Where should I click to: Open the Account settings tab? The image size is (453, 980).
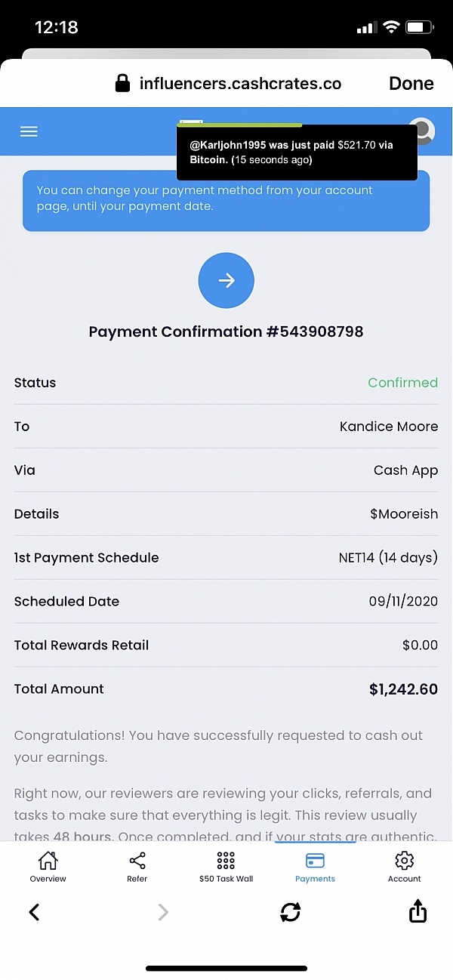click(x=404, y=867)
